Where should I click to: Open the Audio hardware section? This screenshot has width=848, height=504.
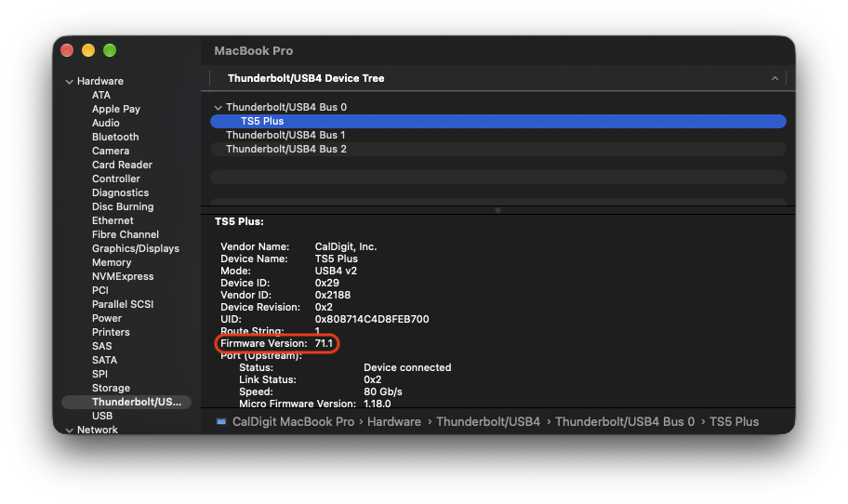point(105,124)
